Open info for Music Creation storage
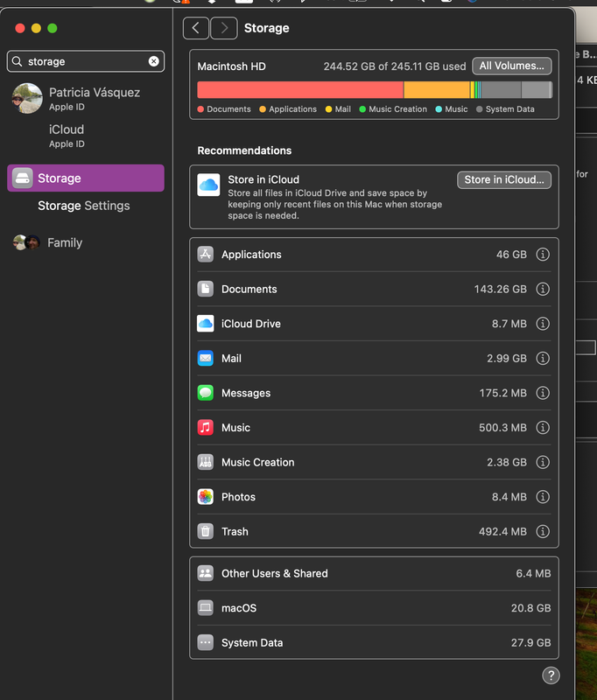This screenshot has width=597, height=700. coord(543,462)
